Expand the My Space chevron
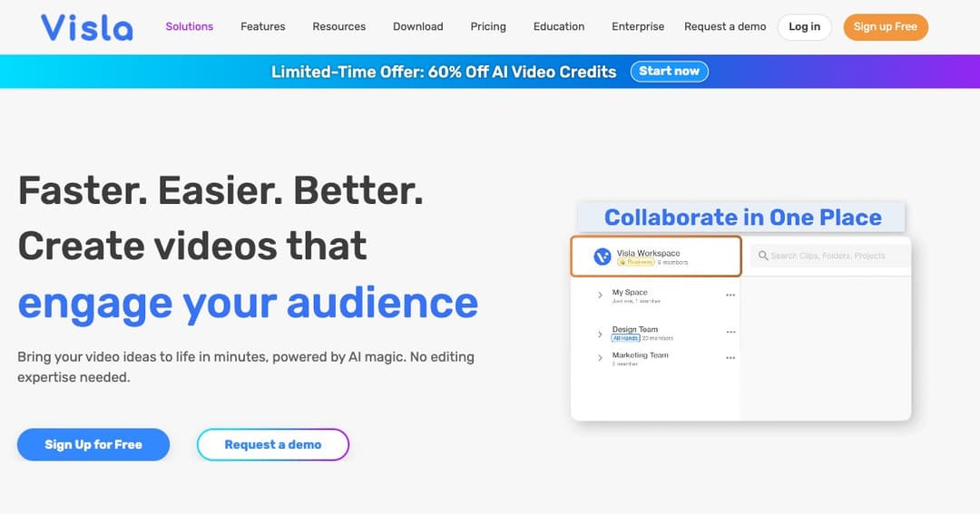Screen dimensions: 980x514 [600, 295]
